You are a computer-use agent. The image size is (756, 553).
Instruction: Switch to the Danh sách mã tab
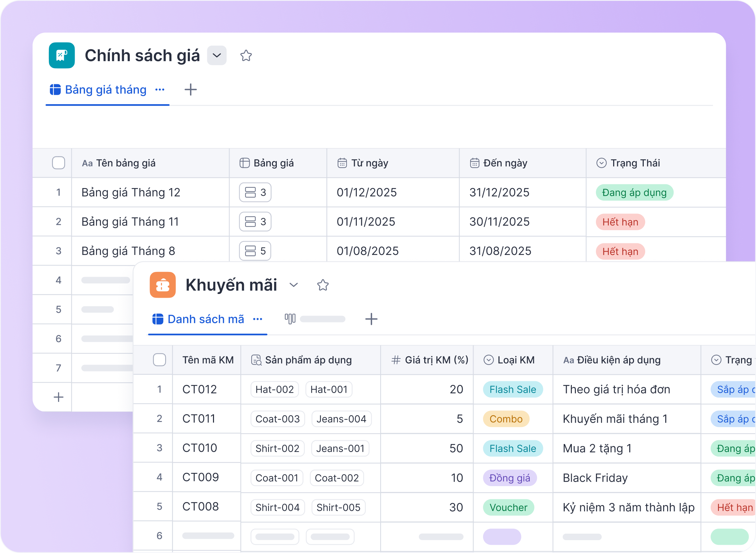click(206, 319)
